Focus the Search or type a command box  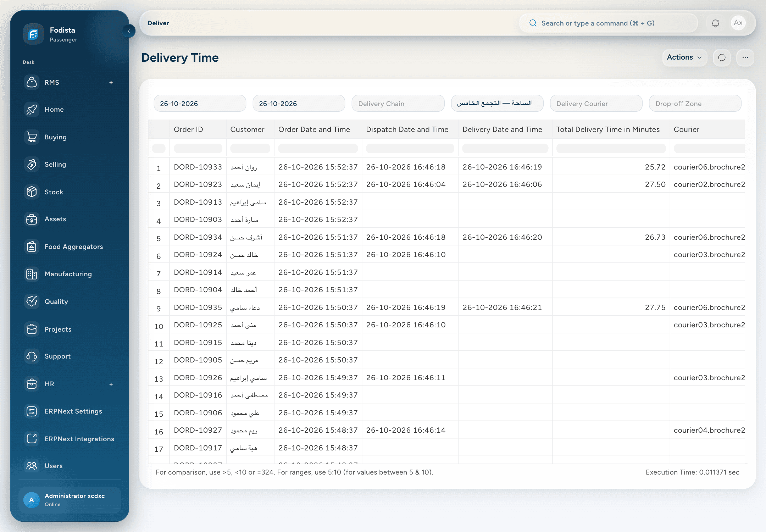pos(608,23)
